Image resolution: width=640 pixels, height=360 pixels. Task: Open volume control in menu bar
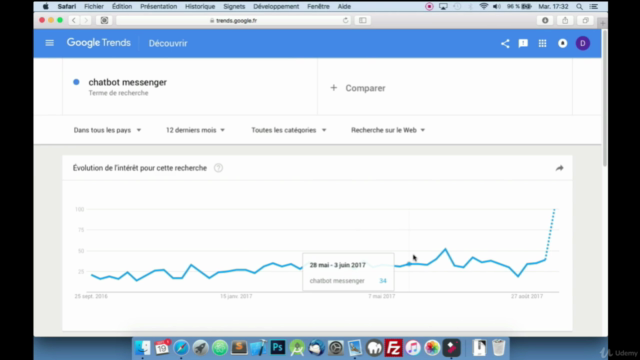pyautogui.click(x=497, y=7)
